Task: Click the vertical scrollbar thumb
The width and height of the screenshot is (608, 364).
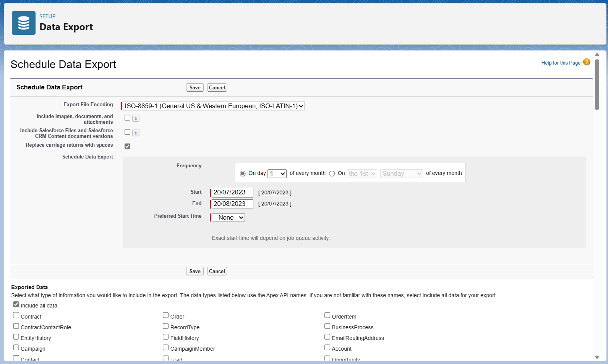Action: [x=597, y=84]
